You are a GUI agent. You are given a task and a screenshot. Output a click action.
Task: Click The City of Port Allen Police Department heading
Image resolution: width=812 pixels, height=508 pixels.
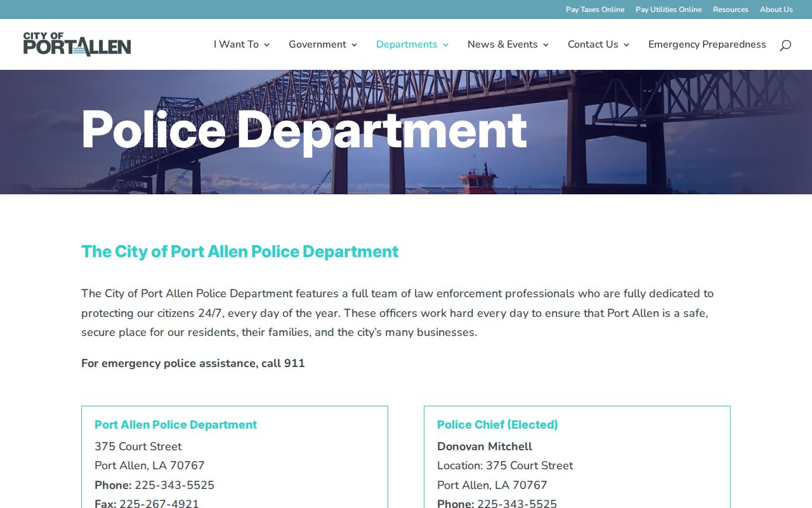coord(240,251)
